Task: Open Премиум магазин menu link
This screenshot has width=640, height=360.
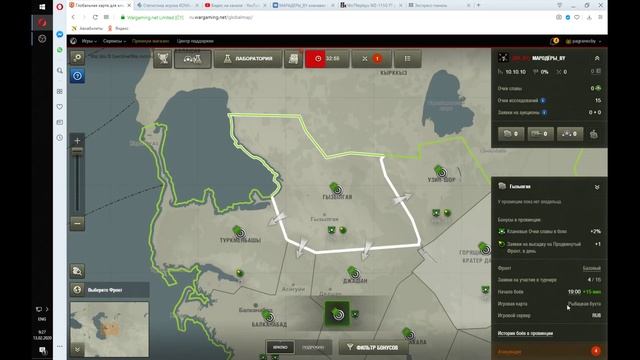Action: pyautogui.click(x=150, y=41)
